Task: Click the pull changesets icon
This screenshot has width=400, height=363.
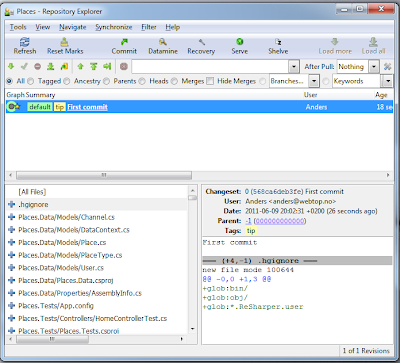Action: [50, 66]
